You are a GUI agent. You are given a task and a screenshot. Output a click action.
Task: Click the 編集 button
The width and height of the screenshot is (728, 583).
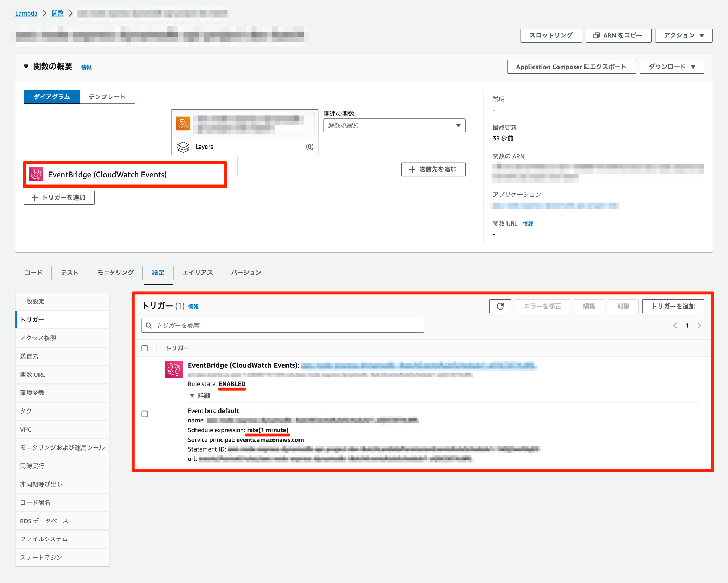pyautogui.click(x=589, y=306)
